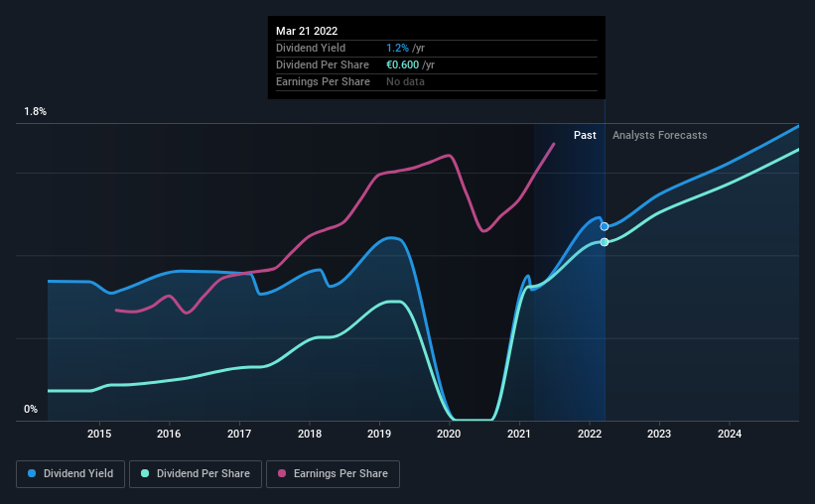
Task: Click the 2024 x-axis label
Action: [x=730, y=434]
